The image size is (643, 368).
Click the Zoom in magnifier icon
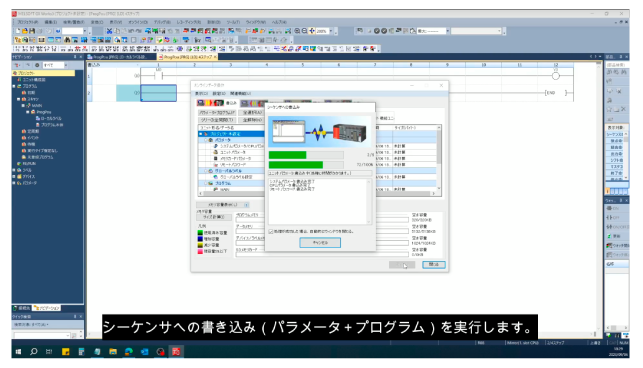click(x=297, y=31)
